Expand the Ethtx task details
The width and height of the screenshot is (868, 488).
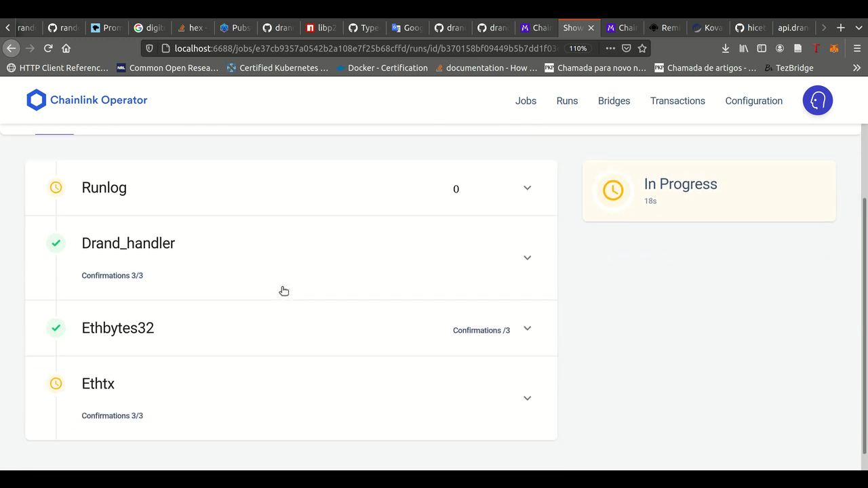point(527,398)
